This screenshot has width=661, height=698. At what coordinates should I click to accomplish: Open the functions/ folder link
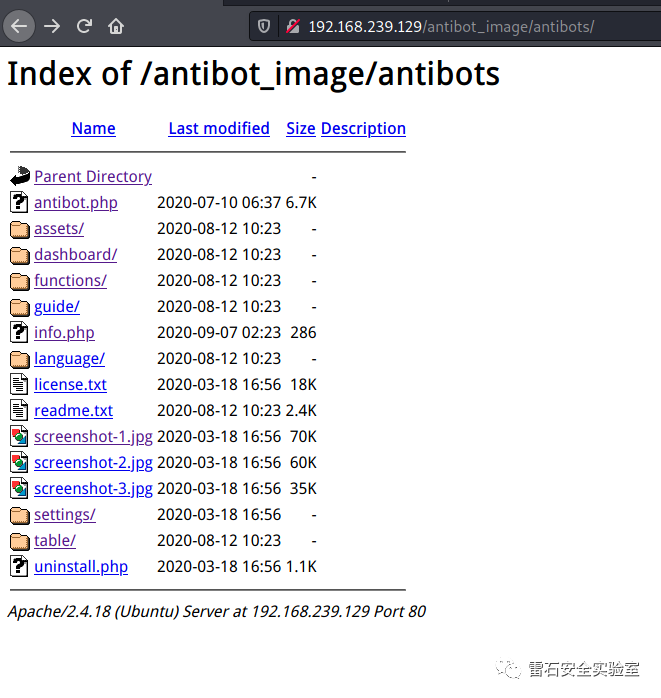[x=70, y=280]
